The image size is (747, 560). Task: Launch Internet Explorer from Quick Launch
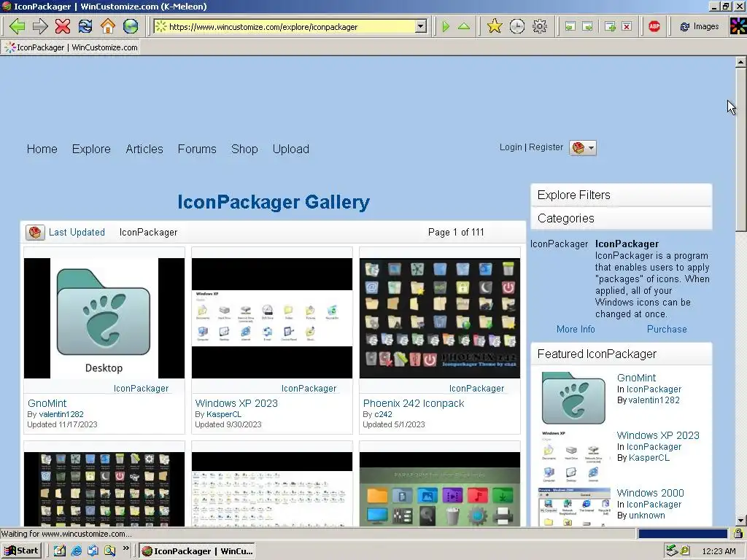76,551
